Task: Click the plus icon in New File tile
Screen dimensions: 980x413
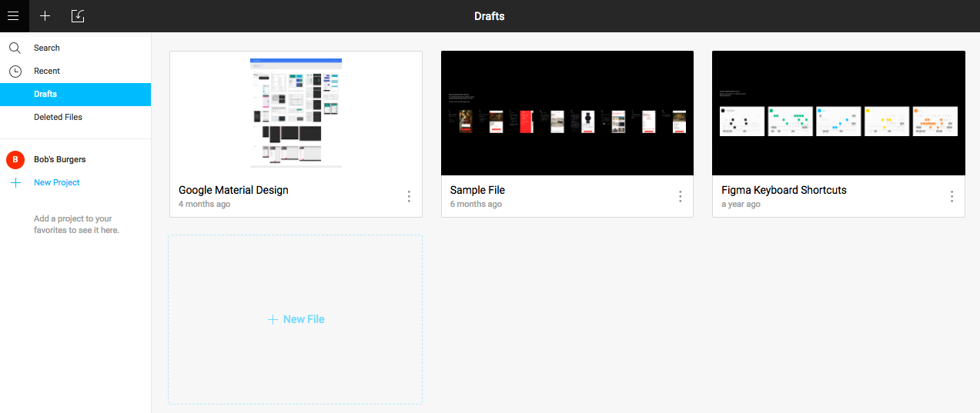Action: [x=273, y=319]
